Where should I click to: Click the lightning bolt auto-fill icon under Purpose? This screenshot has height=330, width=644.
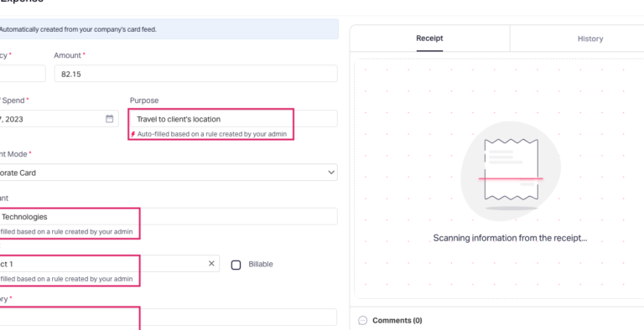[x=132, y=134]
